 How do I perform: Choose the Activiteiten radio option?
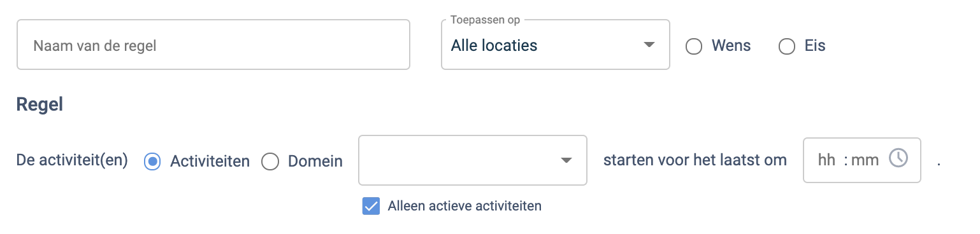(153, 162)
